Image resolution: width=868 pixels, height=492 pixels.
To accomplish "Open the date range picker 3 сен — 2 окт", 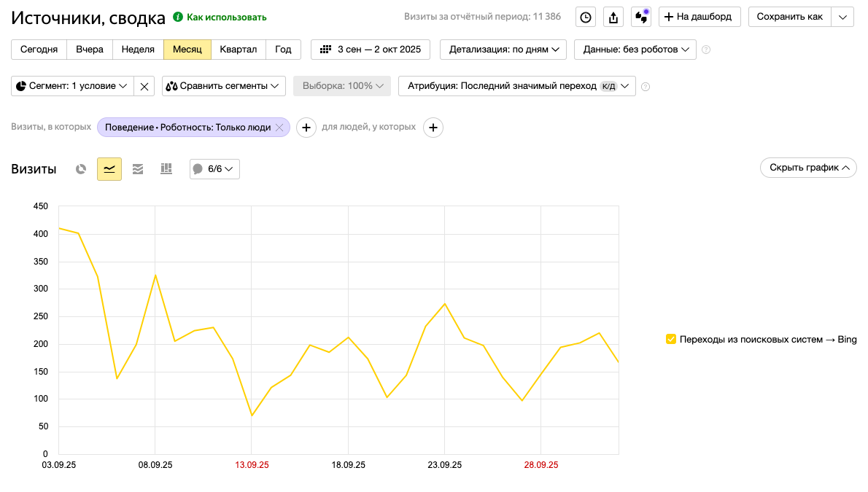I will [371, 50].
